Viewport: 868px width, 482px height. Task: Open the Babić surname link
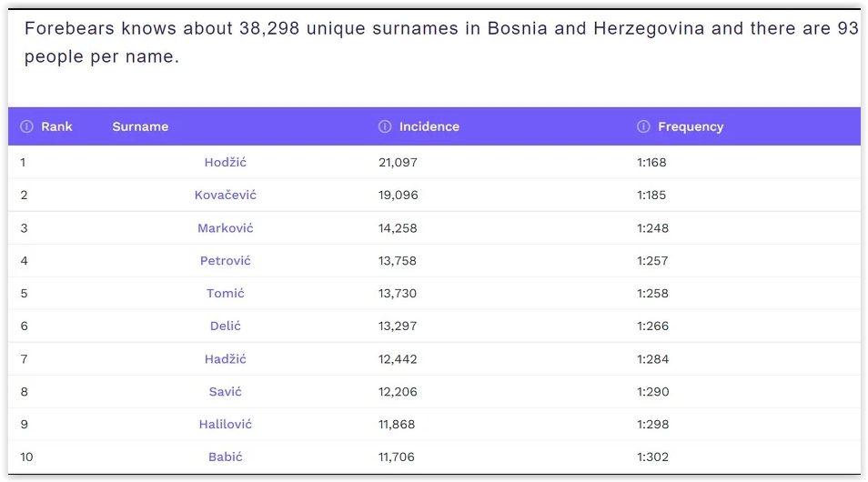[226, 457]
